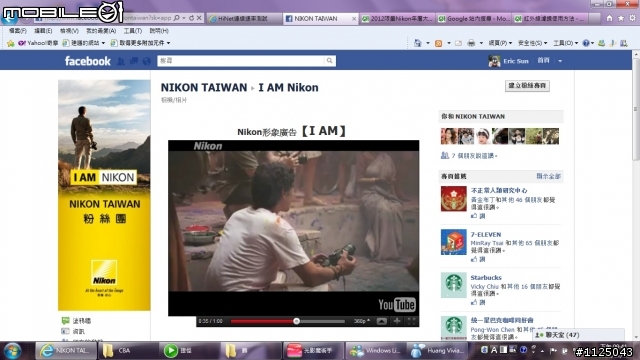Open the Help (H) menu
This screenshot has height=360, width=640.
coord(159,31)
